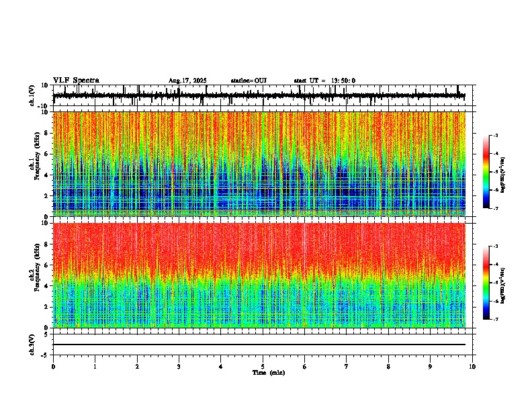Click the time axis tick label '8'
Image resolution: width=532 pixels, height=411 pixels.
[388, 367]
